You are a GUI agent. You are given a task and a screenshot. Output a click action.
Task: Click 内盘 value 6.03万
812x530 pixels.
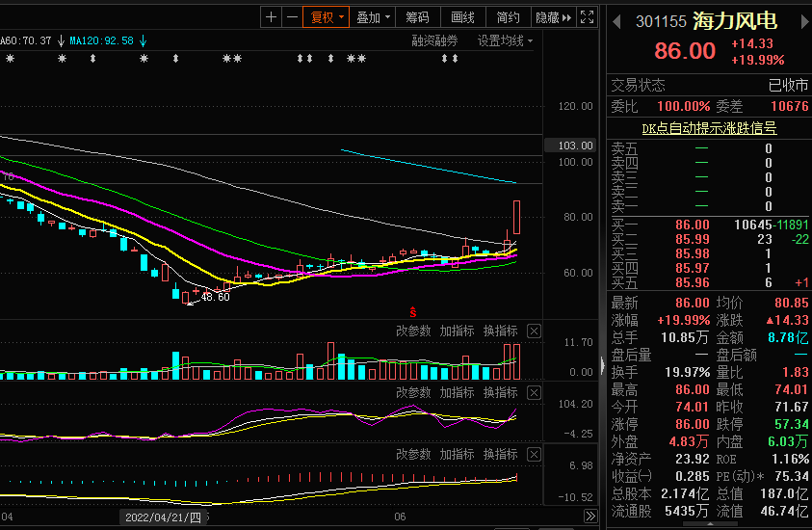[788, 441]
